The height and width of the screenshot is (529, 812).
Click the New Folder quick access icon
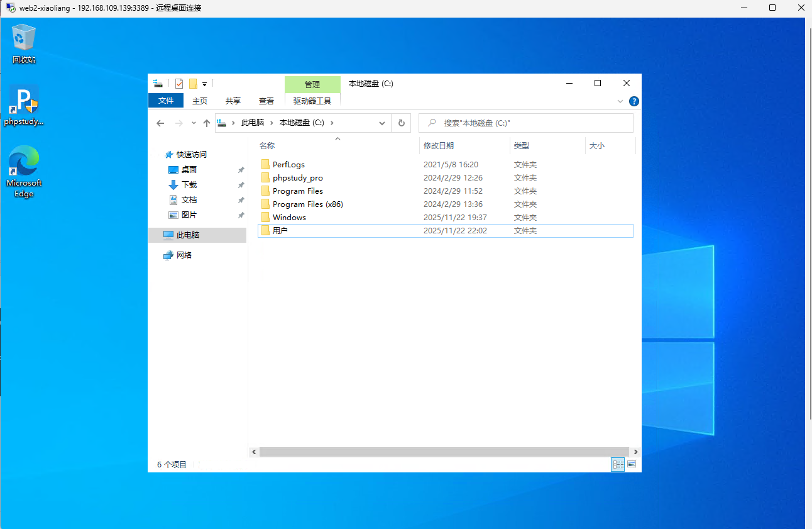click(x=193, y=84)
